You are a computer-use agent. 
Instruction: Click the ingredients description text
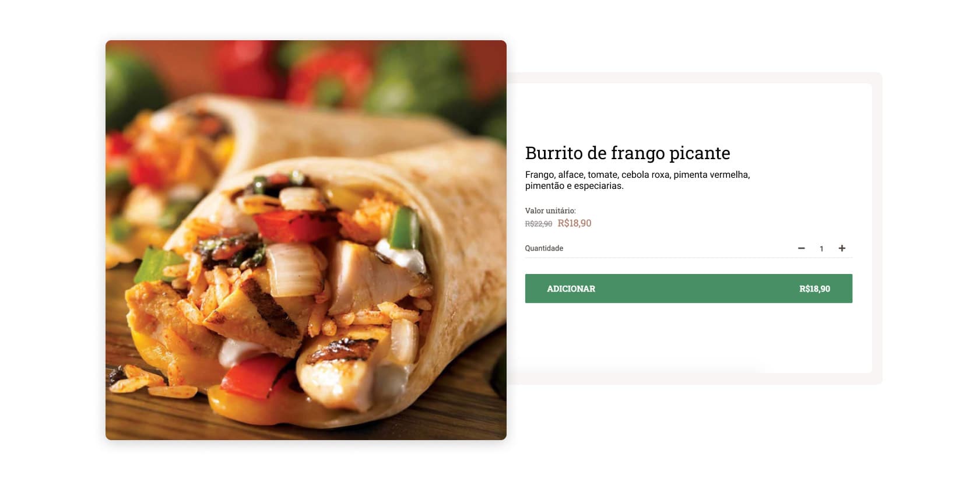[637, 180]
